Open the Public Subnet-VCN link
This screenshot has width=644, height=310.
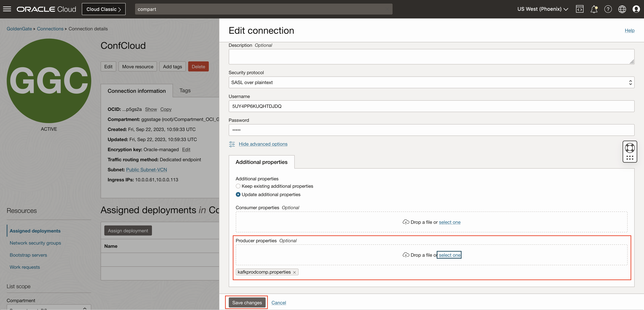(x=146, y=169)
